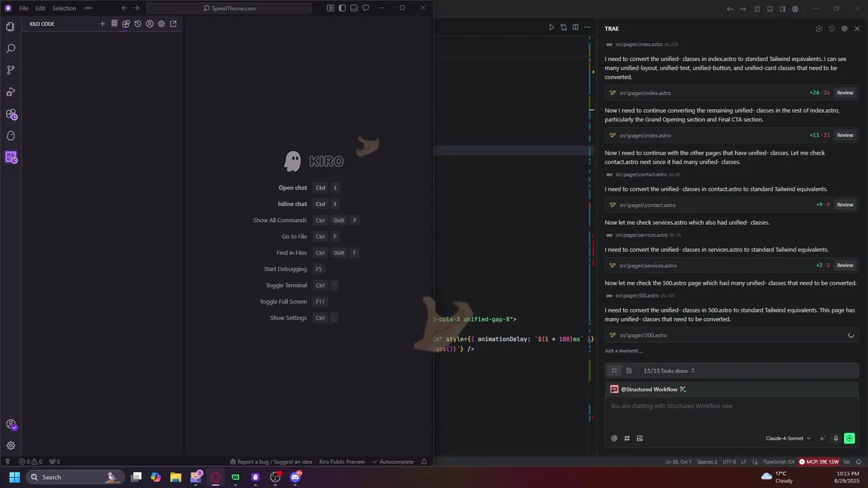
Task: Open Kilo Code history icon
Action: tap(138, 24)
